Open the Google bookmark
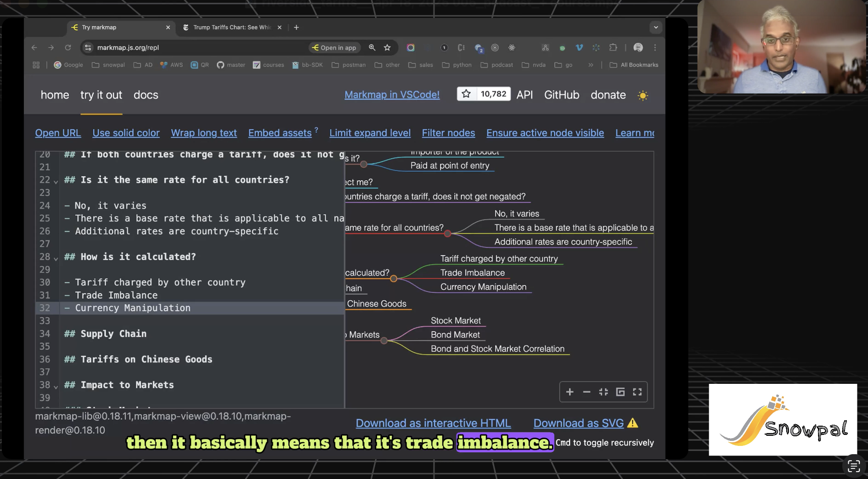868x479 pixels. (x=68, y=65)
